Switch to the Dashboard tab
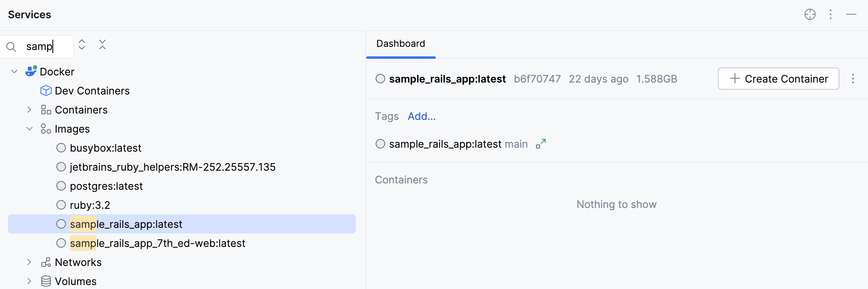868x289 pixels. pyautogui.click(x=400, y=44)
